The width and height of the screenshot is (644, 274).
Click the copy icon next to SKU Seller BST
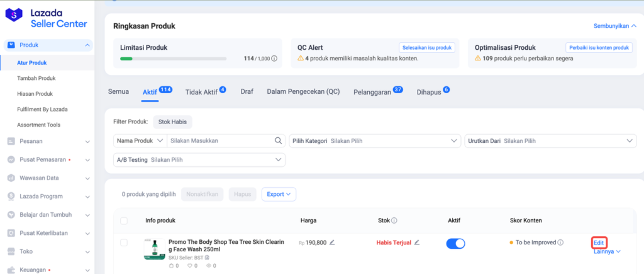pyautogui.click(x=207, y=258)
